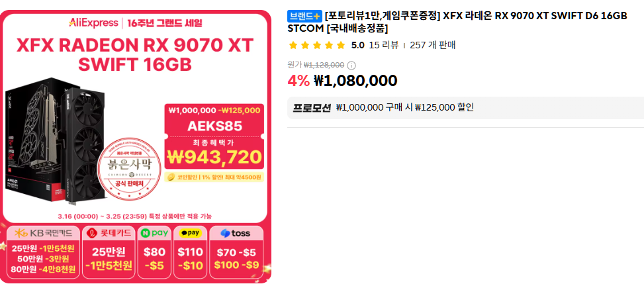Click the ₩943,720 final price box
The width and height of the screenshot is (644, 290).
[214, 157]
